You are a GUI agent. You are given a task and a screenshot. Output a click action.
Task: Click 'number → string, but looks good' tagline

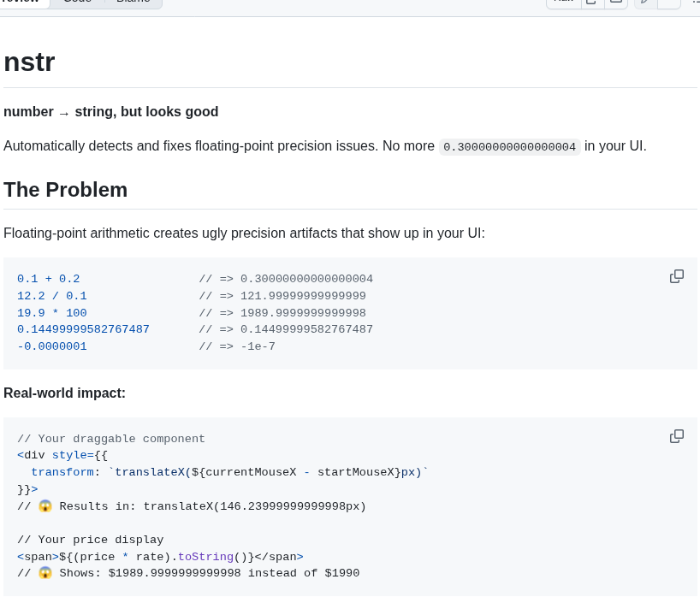tap(110, 111)
